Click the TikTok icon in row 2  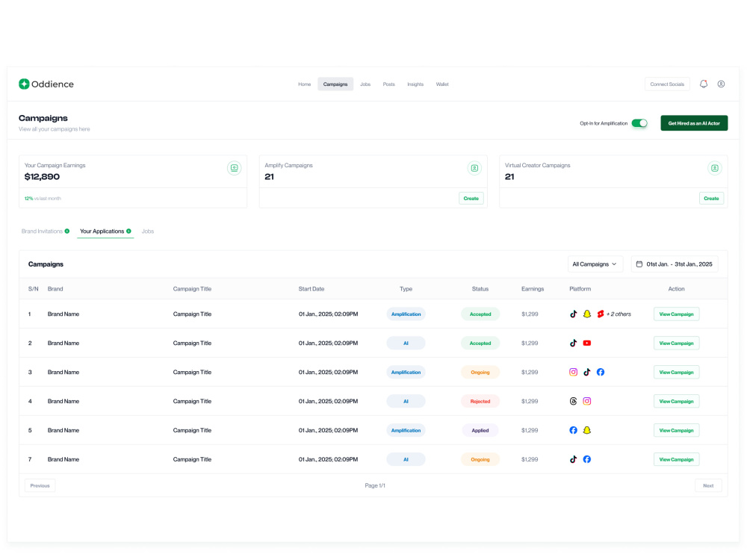click(x=573, y=343)
